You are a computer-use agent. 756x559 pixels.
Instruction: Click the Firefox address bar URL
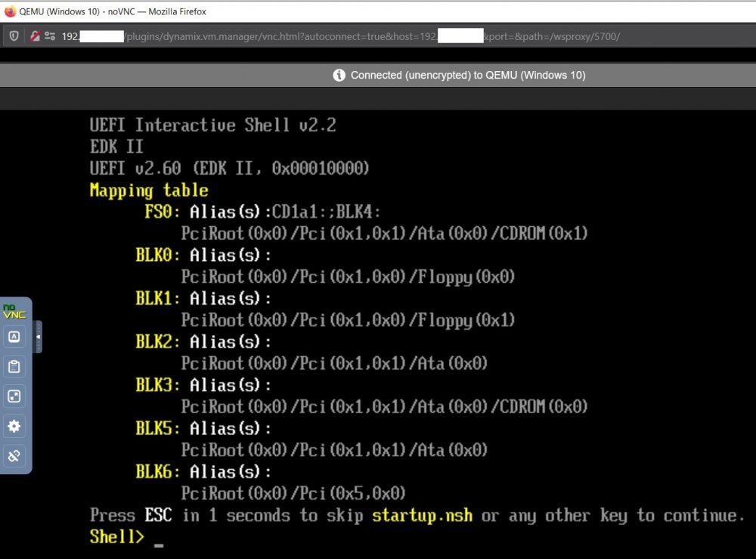[x=340, y=36]
